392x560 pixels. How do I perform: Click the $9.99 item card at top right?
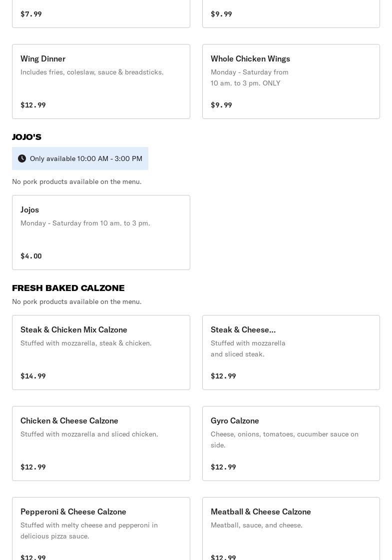click(291, 13)
